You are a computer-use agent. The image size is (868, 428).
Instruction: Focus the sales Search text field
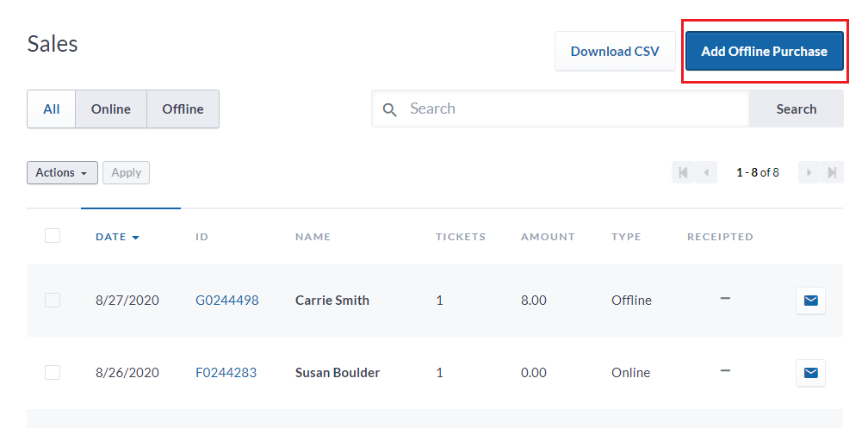pos(576,109)
